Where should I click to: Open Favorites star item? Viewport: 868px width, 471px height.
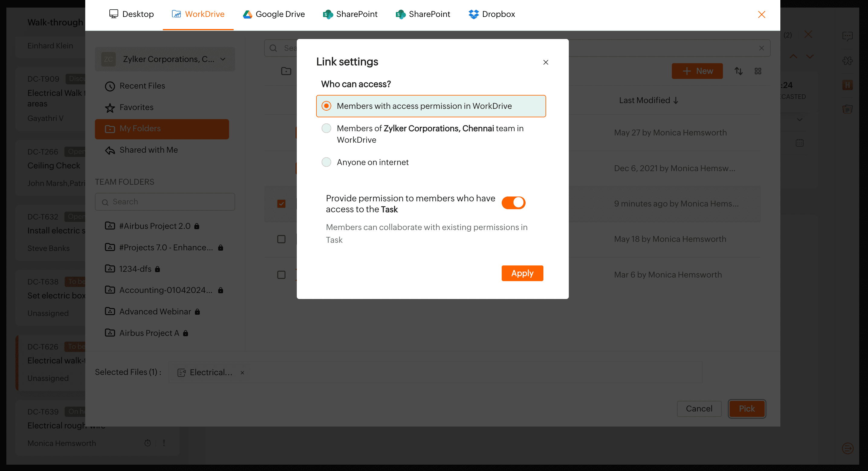[136, 107]
